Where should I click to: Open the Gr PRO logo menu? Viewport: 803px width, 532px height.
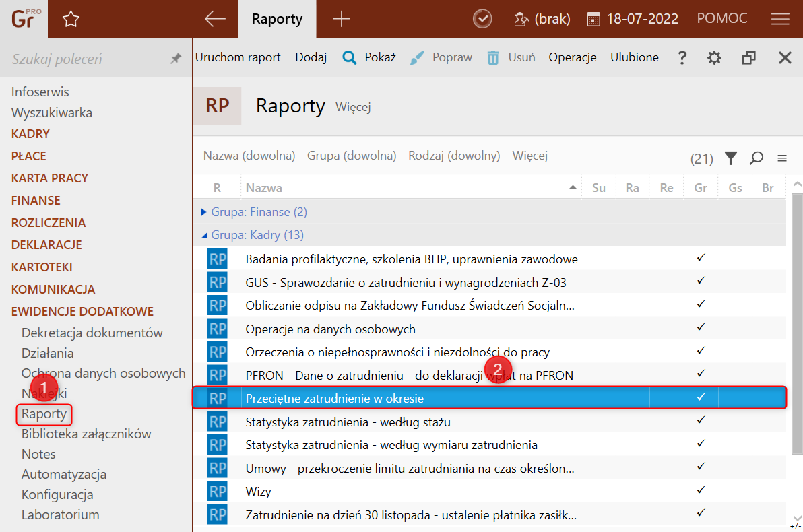[24, 19]
